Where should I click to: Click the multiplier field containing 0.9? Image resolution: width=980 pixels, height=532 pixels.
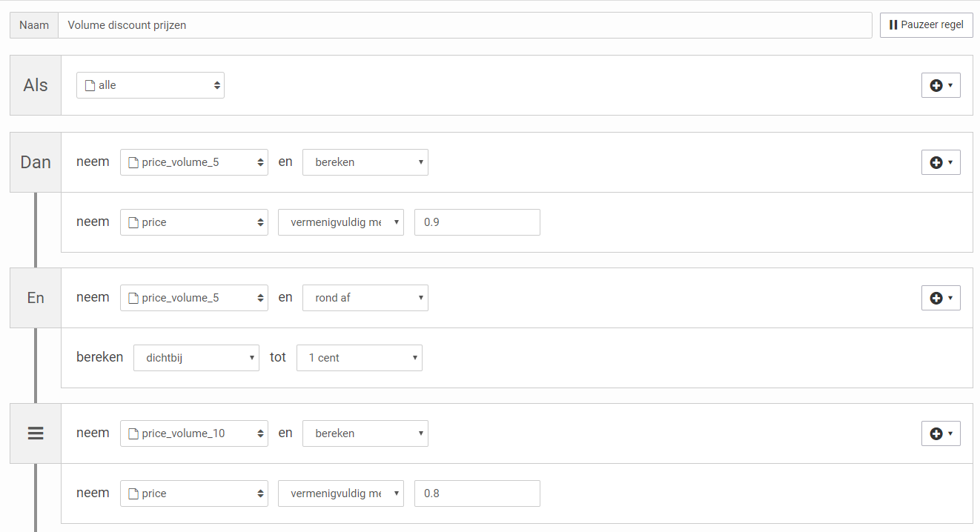[477, 222]
